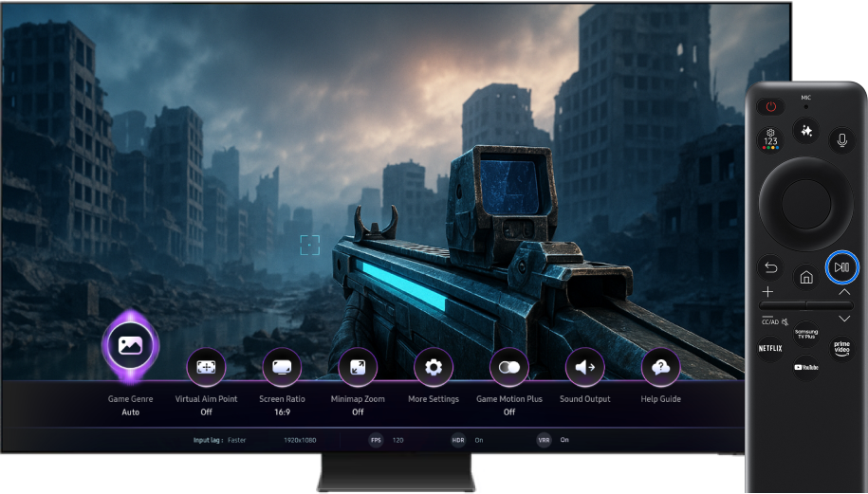Viewport: 868px width, 494px height.
Task: Open the Help Guide icon
Action: (661, 367)
